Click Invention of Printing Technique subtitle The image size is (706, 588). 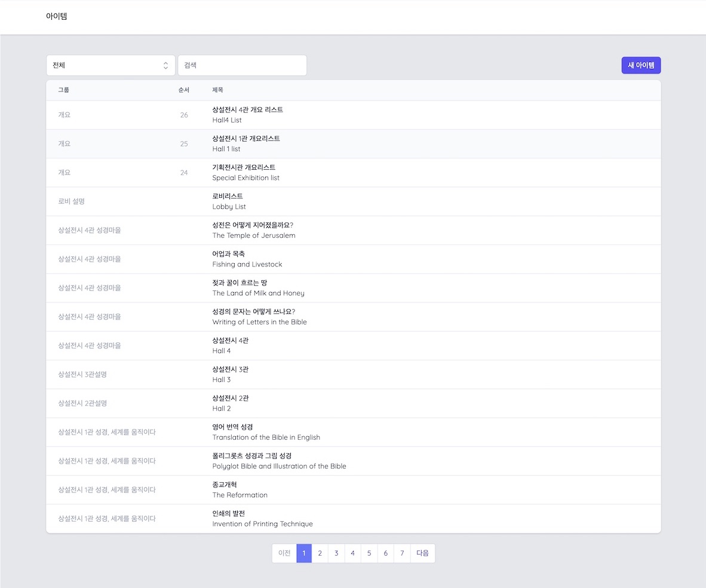262,524
